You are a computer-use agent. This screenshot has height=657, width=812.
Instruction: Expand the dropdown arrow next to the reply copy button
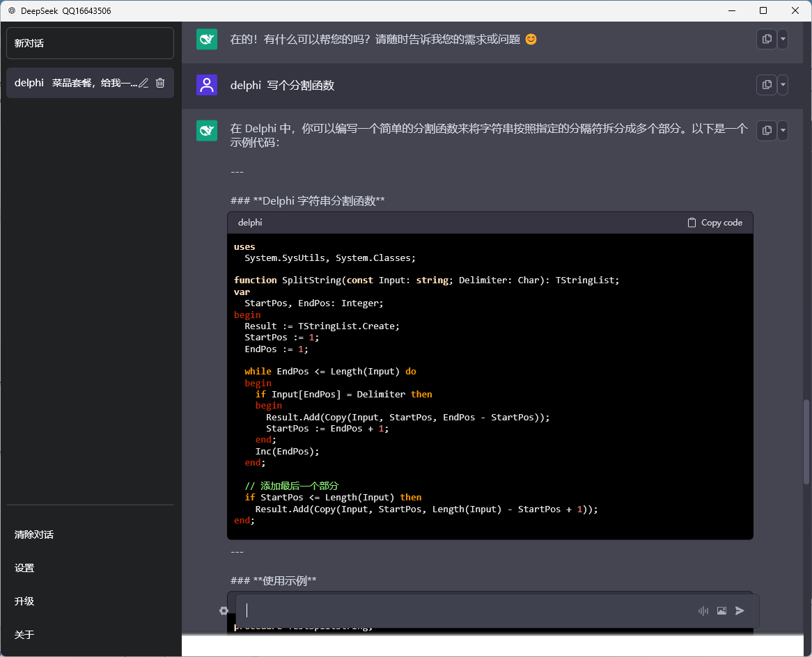(782, 129)
